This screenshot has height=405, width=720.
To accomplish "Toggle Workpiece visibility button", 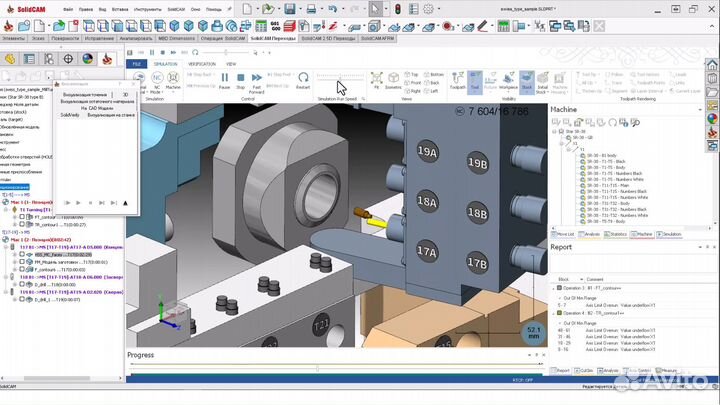I will click(508, 79).
